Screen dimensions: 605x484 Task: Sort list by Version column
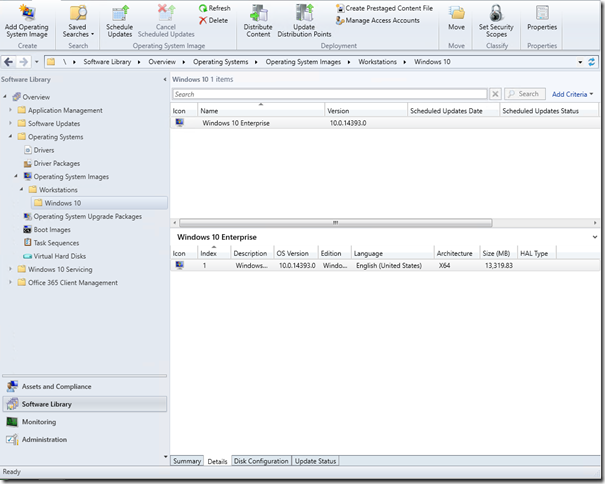click(366, 111)
